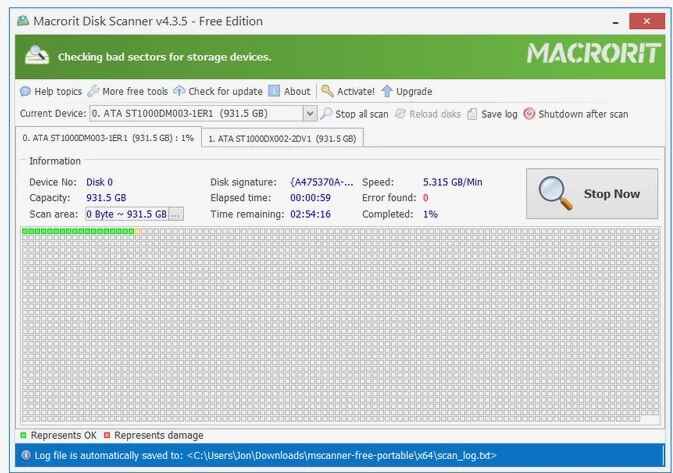Click the magnifier icon on Stop Now
Screen dimensions: 673x473
[x=556, y=194]
